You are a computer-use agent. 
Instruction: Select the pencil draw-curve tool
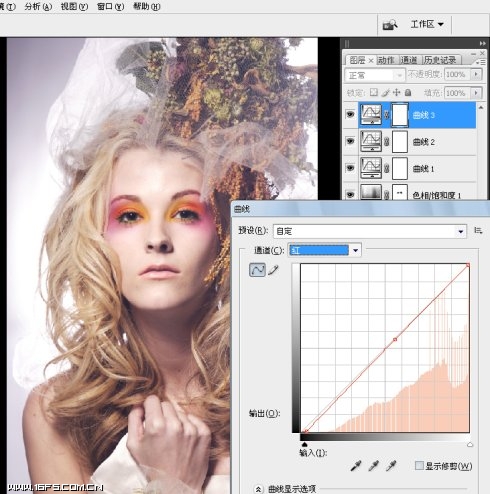point(273,270)
